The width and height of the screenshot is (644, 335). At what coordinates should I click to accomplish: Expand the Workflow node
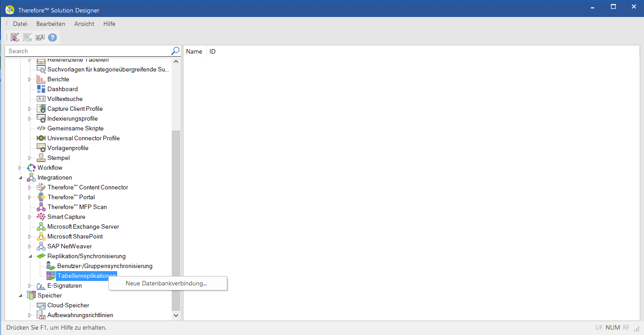point(20,167)
